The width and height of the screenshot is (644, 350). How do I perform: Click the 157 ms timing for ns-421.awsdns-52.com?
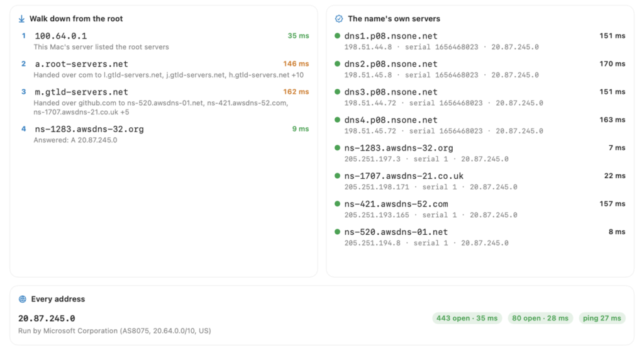[613, 203]
